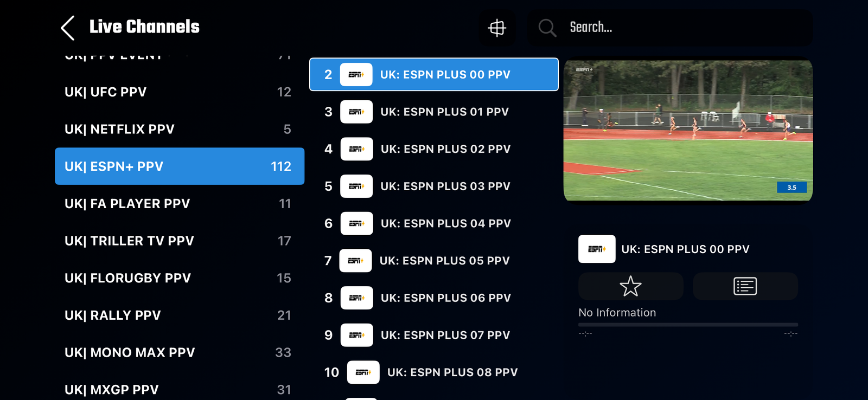Click ESPN+ logo beside ESPN PLUS 07 PPV
Image resolution: width=868 pixels, height=400 pixels.
coord(356,335)
